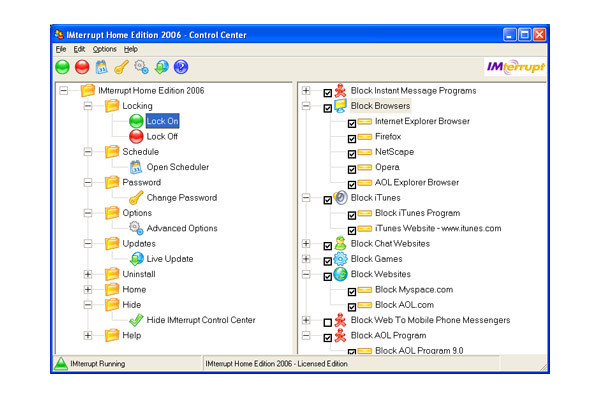This screenshot has height=400, width=600.
Task: Click the red figure icon for Block Instant Message Programs
Action: coord(340,90)
